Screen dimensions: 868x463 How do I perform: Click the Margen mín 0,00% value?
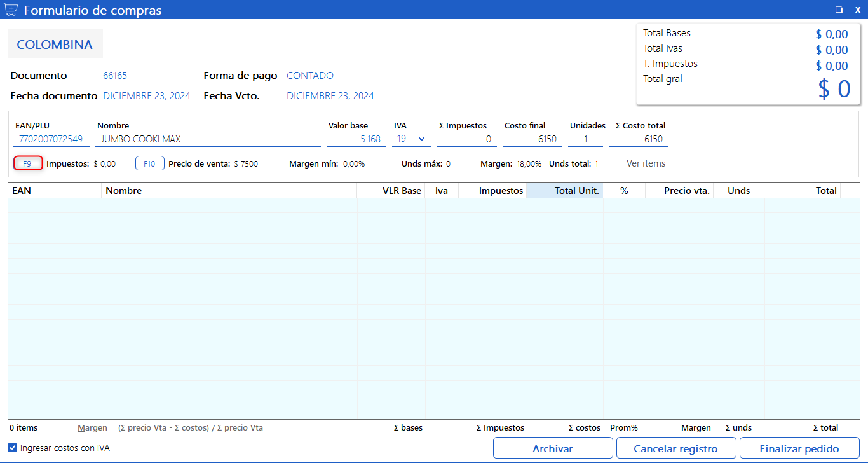(x=354, y=163)
